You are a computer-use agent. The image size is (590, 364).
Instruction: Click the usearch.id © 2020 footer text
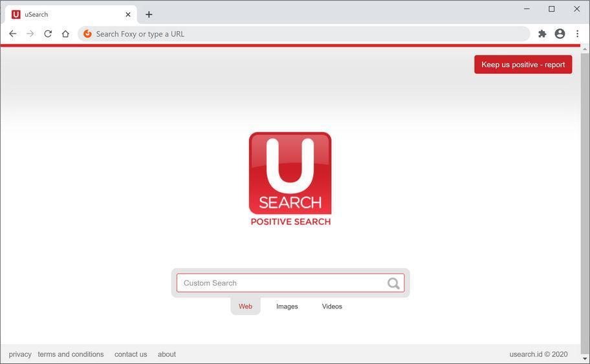tap(538, 354)
